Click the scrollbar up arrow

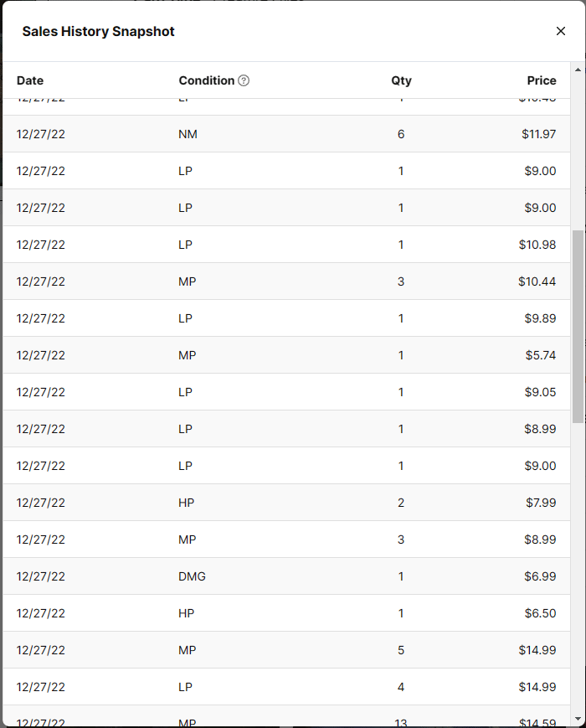(x=578, y=70)
